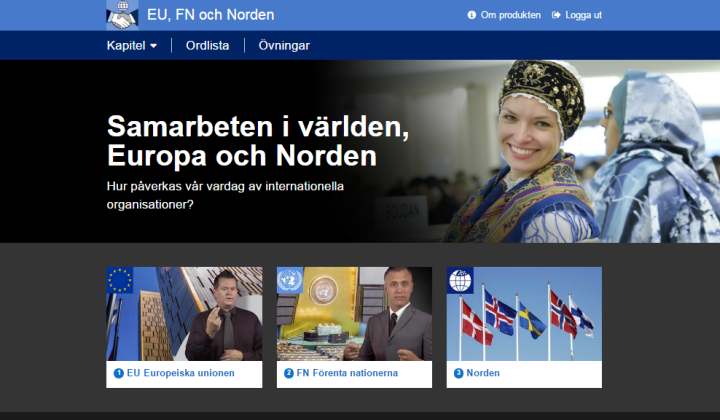Click the UN emblem badge on second card
The width and height of the screenshot is (720, 420).
[x=290, y=280]
